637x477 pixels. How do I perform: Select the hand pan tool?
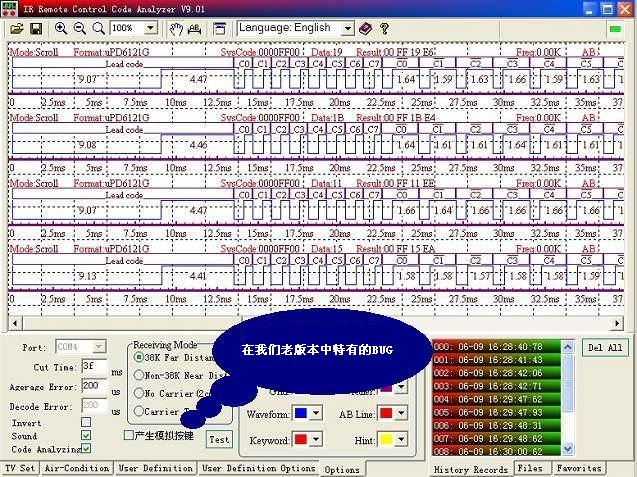coord(176,28)
